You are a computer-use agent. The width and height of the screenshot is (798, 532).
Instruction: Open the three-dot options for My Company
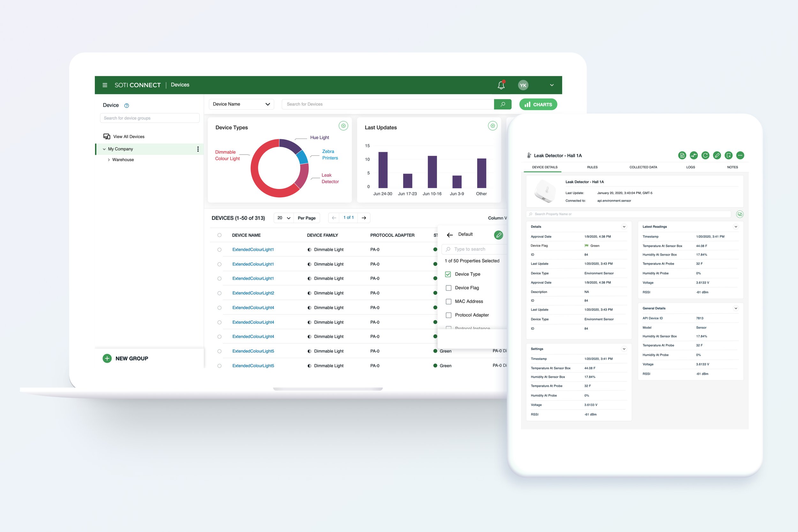tap(198, 149)
